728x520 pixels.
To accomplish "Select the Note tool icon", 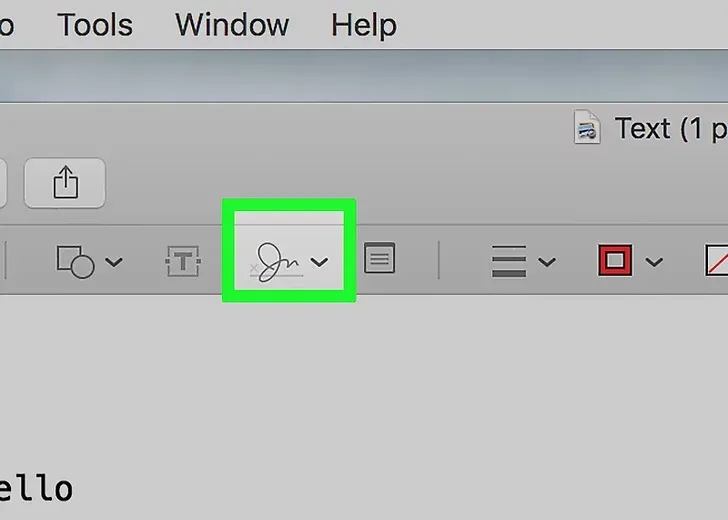I will tap(379, 258).
